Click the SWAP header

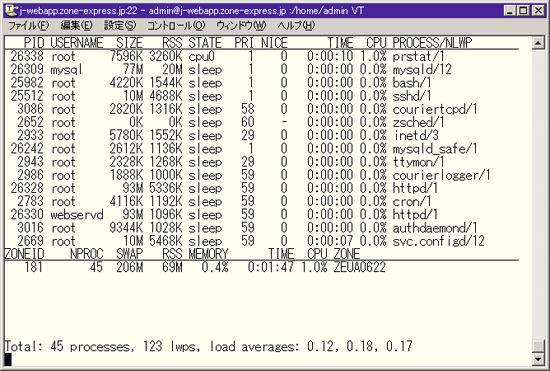[130, 254]
